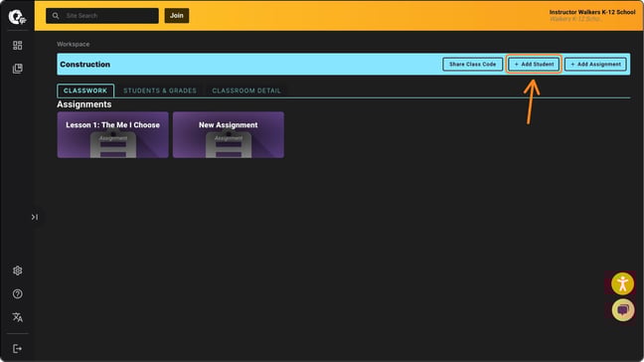Click the search magnifier icon

(x=56, y=16)
